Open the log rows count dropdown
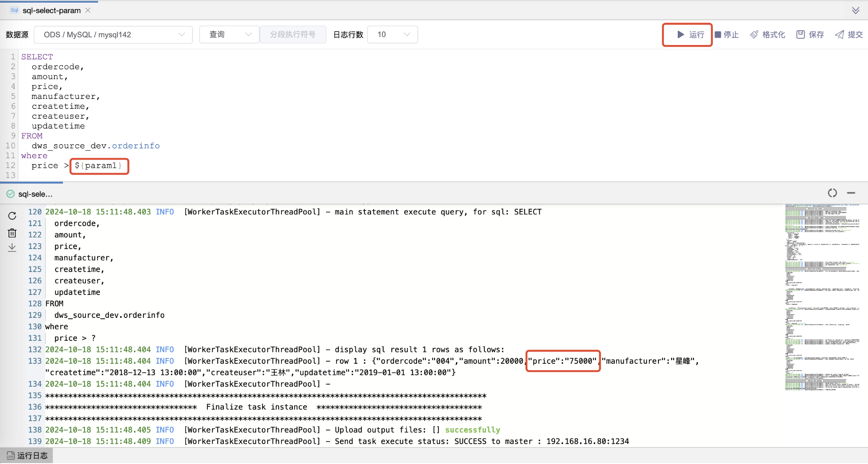The width and height of the screenshot is (868, 464). (x=393, y=35)
